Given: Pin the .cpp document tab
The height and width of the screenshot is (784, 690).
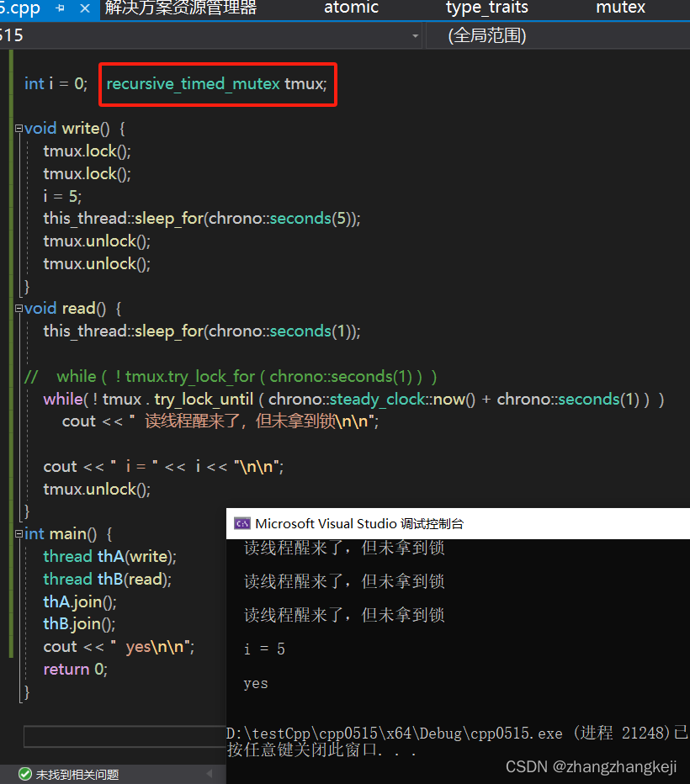Looking at the screenshot, I should pos(61,8).
